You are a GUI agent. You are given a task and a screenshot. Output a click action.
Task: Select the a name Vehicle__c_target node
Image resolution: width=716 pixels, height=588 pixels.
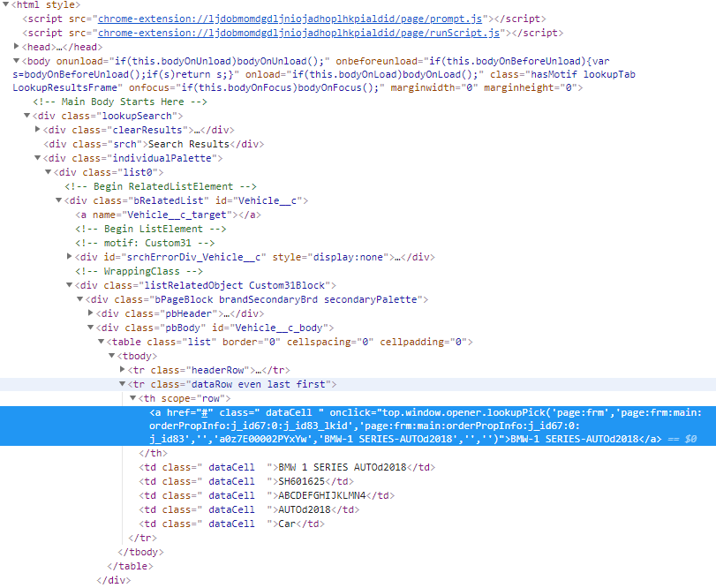[168, 215]
